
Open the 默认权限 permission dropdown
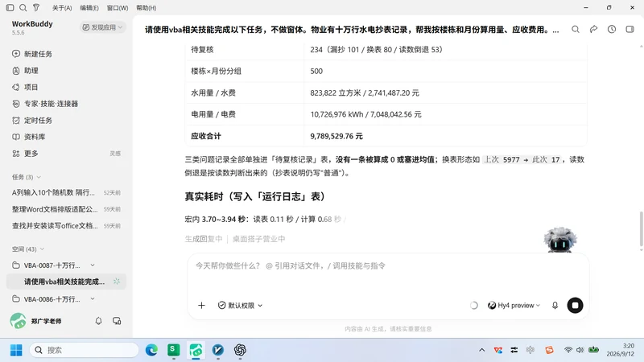pyautogui.click(x=240, y=306)
